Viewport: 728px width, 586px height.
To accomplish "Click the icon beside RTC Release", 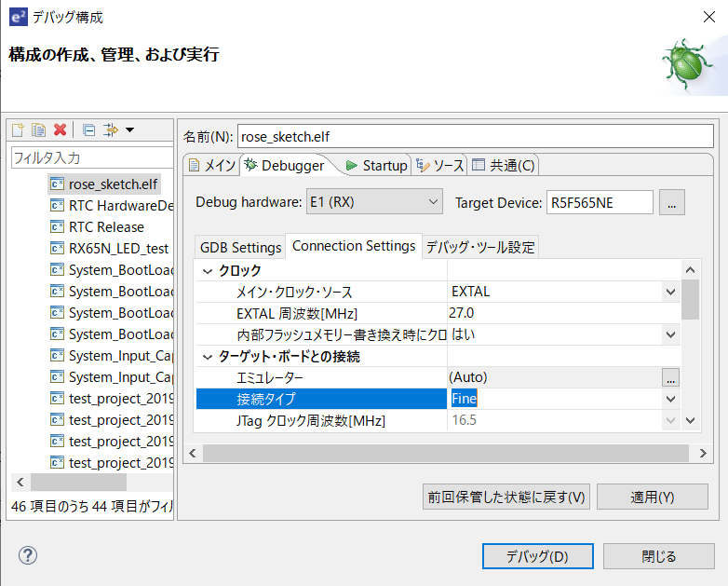I will click(x=57, y=227).
